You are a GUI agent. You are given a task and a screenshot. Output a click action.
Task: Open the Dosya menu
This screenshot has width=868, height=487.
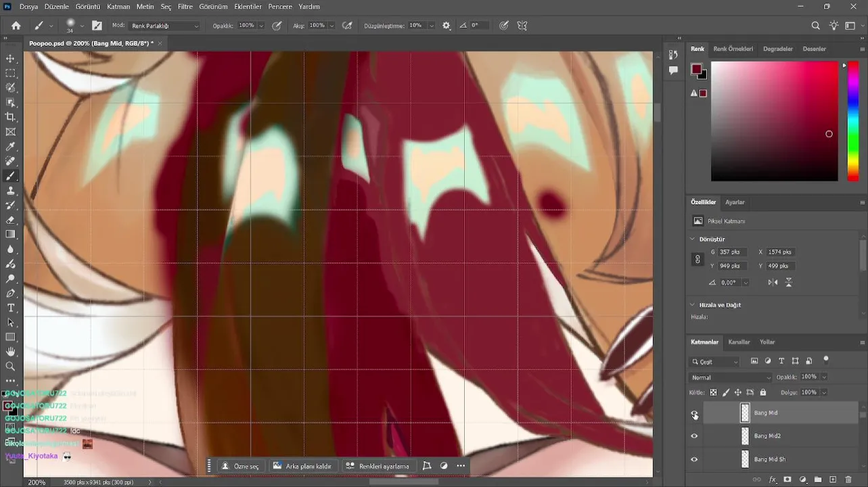[x=28, y=7]
